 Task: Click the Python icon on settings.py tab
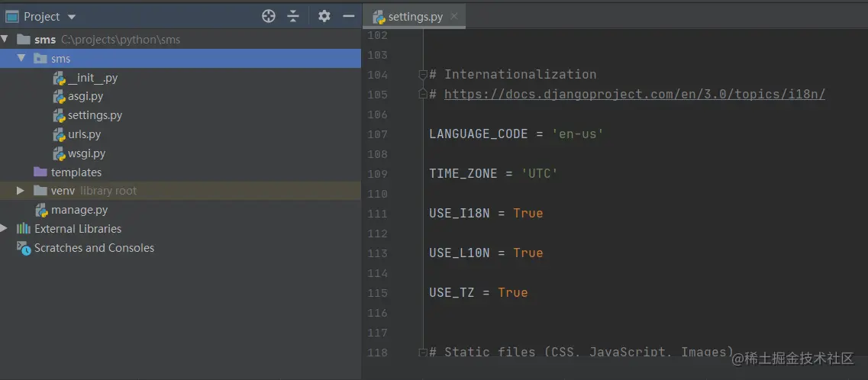379,17
